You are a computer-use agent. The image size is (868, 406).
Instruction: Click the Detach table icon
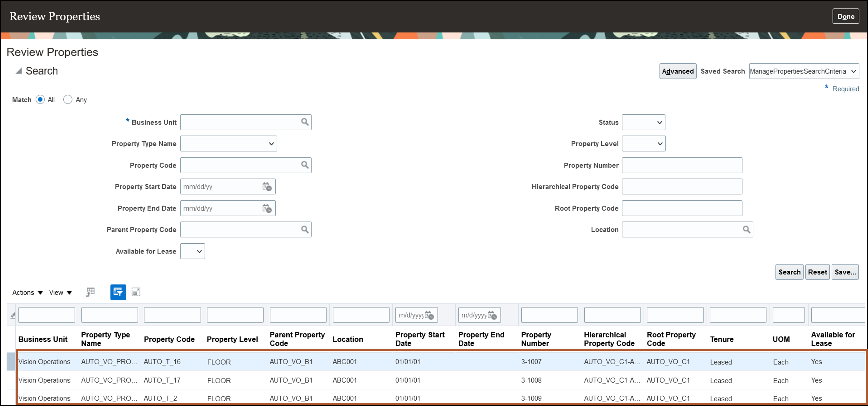pos(136,292)
